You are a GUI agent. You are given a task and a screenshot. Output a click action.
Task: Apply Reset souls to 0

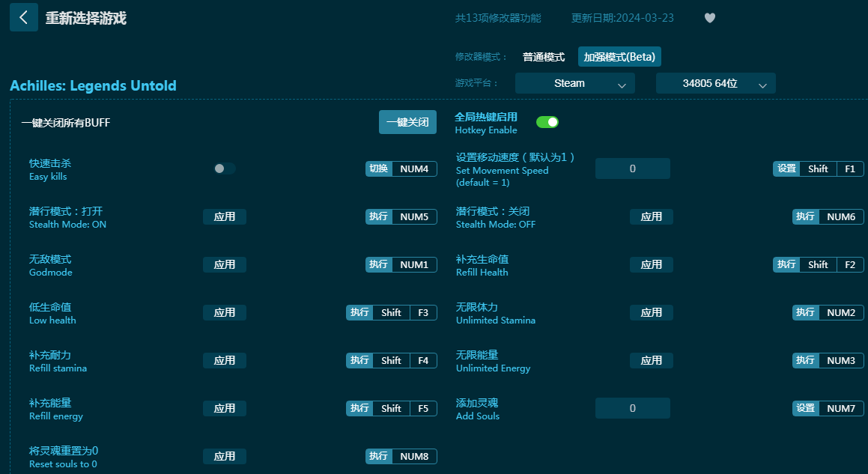(x=225, y=456)
